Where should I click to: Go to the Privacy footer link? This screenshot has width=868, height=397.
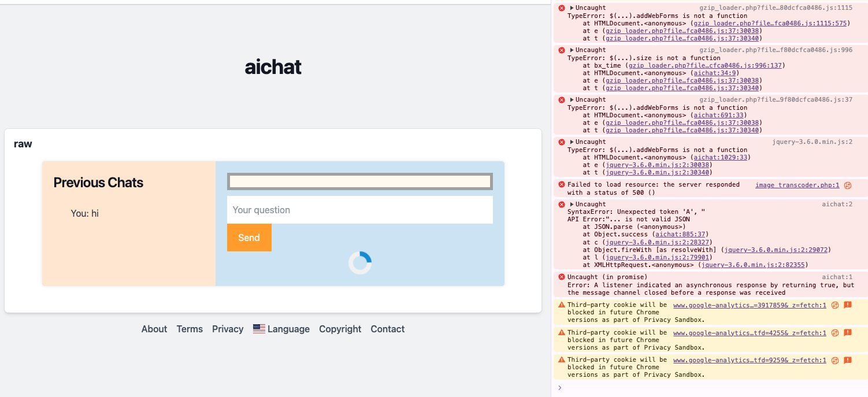[228, 329]
